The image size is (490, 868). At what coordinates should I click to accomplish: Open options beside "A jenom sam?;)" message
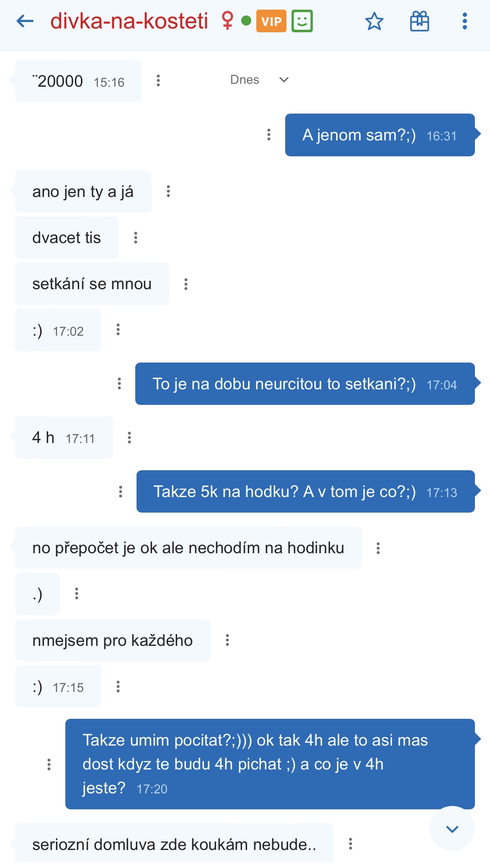click(269, 135)
